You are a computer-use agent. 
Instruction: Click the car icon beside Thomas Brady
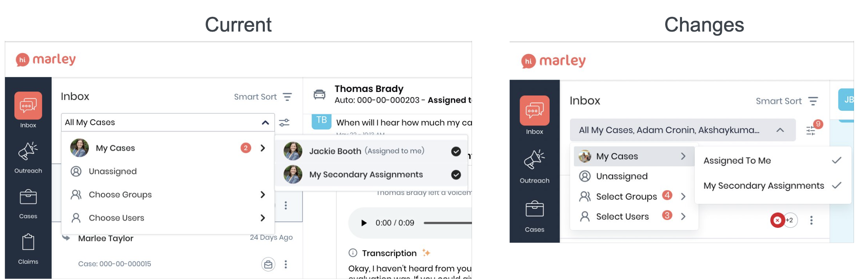[x=319, y=95]
